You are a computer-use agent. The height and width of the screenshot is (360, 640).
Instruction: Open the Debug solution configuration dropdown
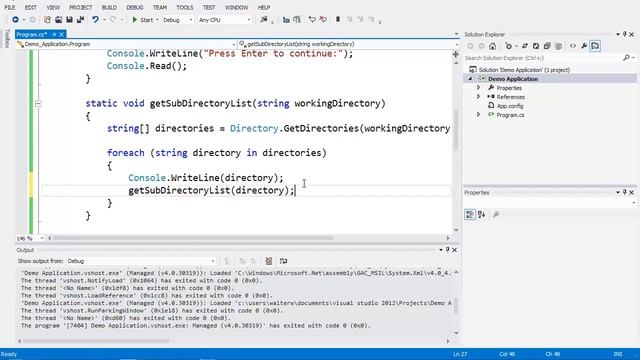(x=177, y=20)
